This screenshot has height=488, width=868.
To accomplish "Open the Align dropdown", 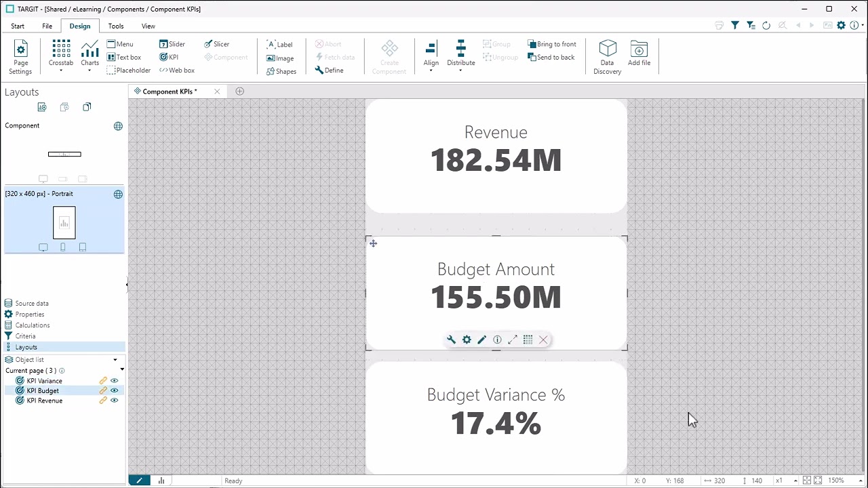I will click(x=431, y=57).
